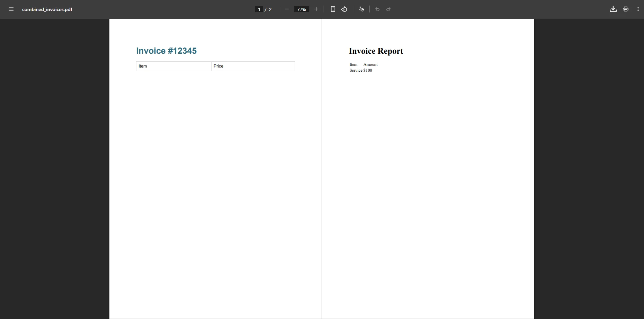
Task: Zoom out of the document
Action: pyautogui.click(x=287, y=9)
